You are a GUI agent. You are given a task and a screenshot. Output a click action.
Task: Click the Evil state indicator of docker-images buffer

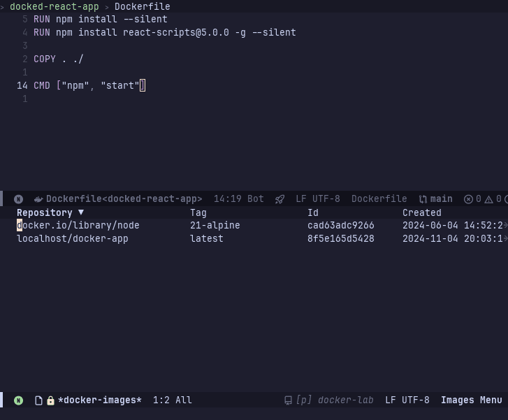coord(18,400)
